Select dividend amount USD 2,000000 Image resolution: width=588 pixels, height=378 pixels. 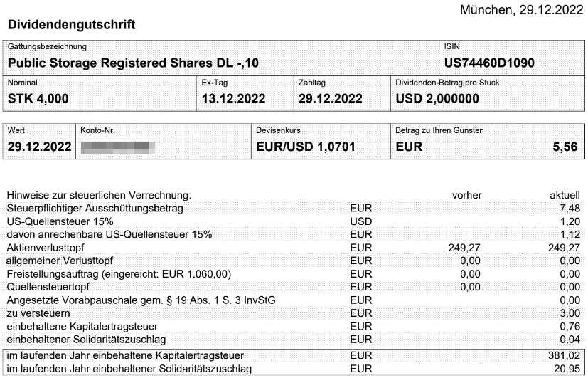(x=437, y=99)
